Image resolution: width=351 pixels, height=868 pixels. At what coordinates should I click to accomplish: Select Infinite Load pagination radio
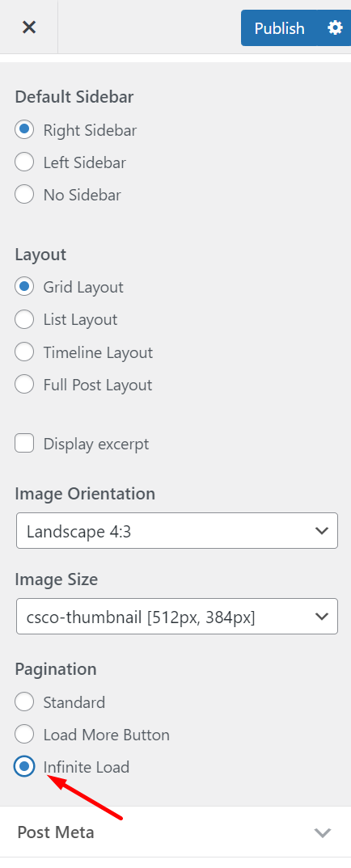click(24, 767)
